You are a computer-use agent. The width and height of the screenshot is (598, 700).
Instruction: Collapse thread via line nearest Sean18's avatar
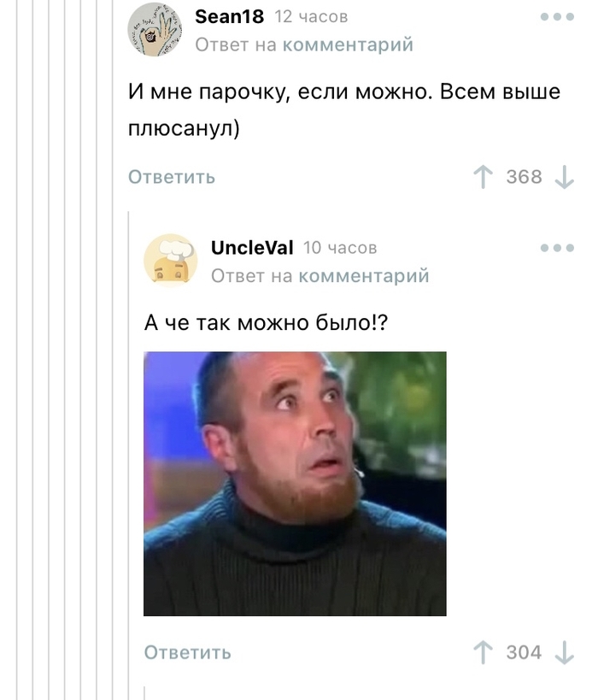click(x=113, y=350)
